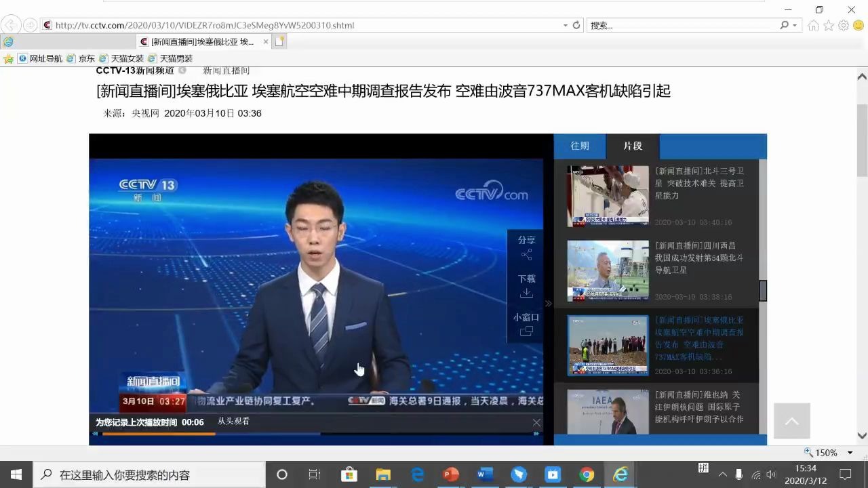Click the clip title 北斗三号卫星 突破技术难关
The image size is (868, 488).
(700, 183)
